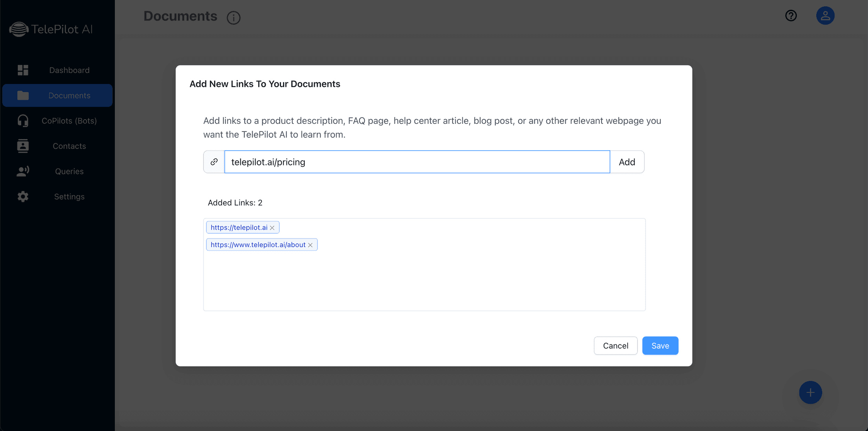Screen dimensions: 868x431
Task: Save the added links
Action: click(660, 346)
